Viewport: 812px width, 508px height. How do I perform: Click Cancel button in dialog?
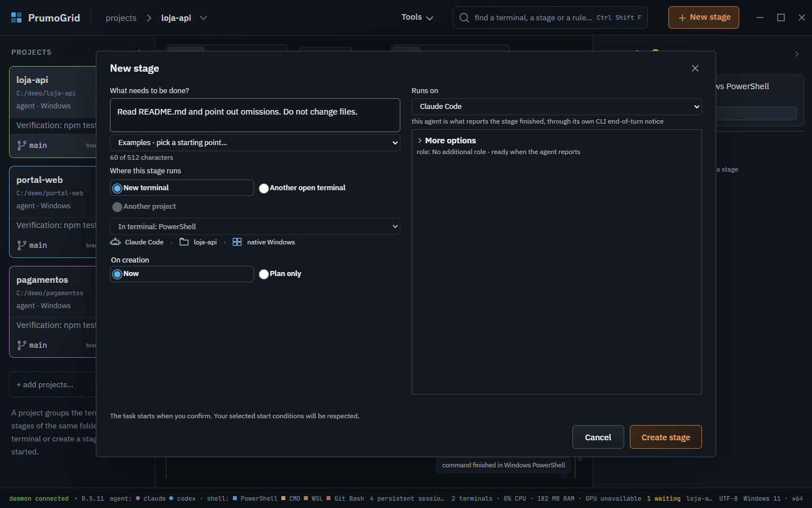(x=598, y=437)
